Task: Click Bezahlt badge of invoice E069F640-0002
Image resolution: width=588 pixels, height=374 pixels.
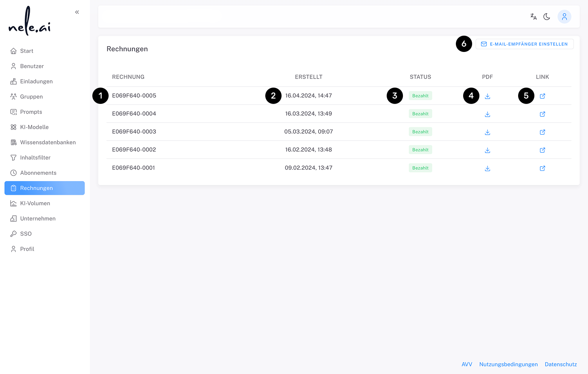Action: (x=420, y=150)
